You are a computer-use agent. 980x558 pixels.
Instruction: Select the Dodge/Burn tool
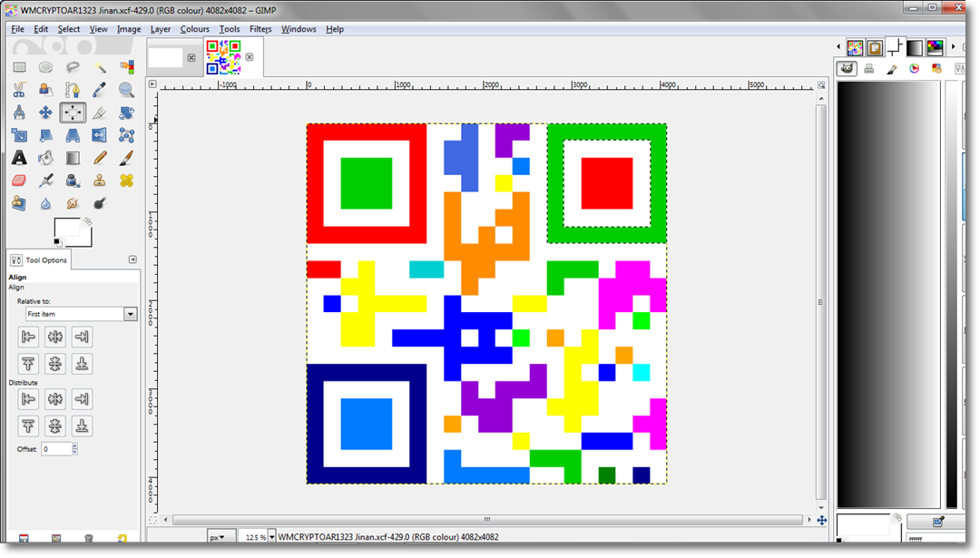(100, 203)
